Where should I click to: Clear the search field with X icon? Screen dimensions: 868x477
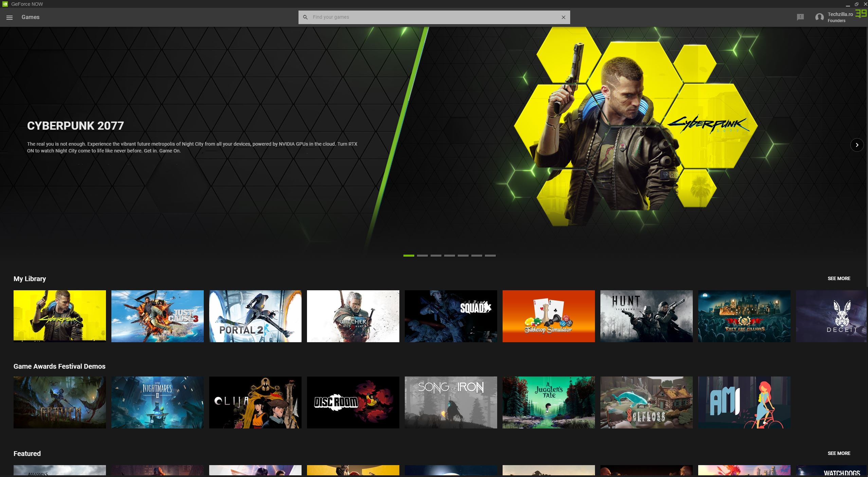(563, 17)
